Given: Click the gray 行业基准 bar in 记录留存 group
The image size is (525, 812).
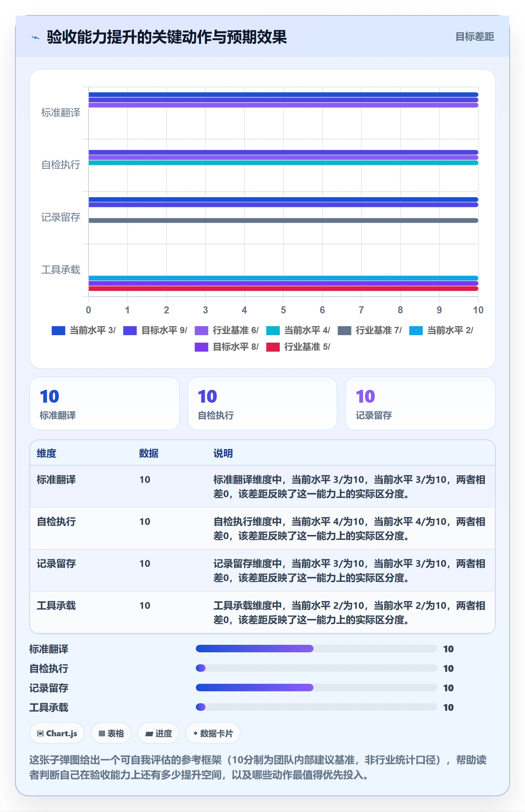Looking at the screenshot, I should pos(283,220).
